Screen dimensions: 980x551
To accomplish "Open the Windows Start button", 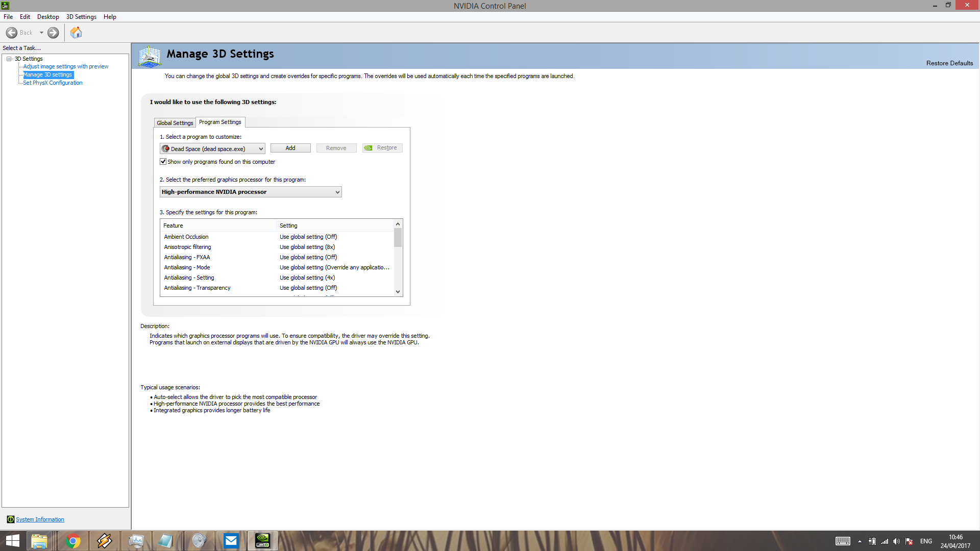I will (x=12, y=541).
